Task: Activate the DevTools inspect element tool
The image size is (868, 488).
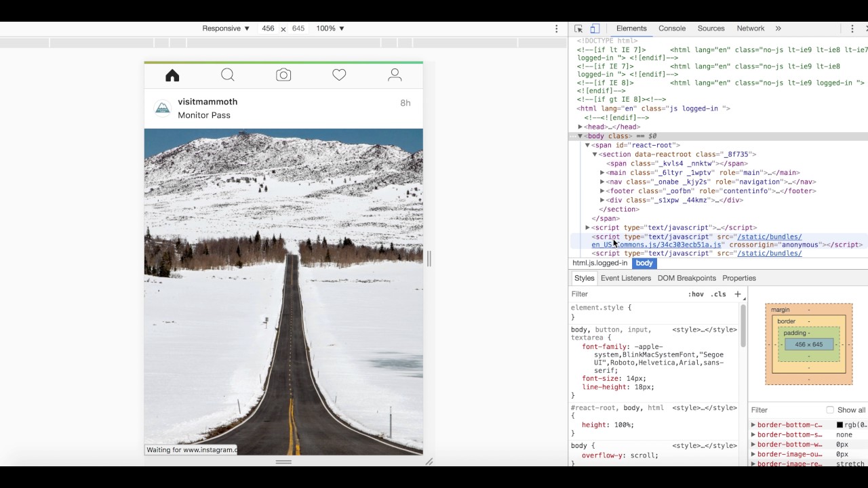Action: pyautogui.click(x=578, y=28)
